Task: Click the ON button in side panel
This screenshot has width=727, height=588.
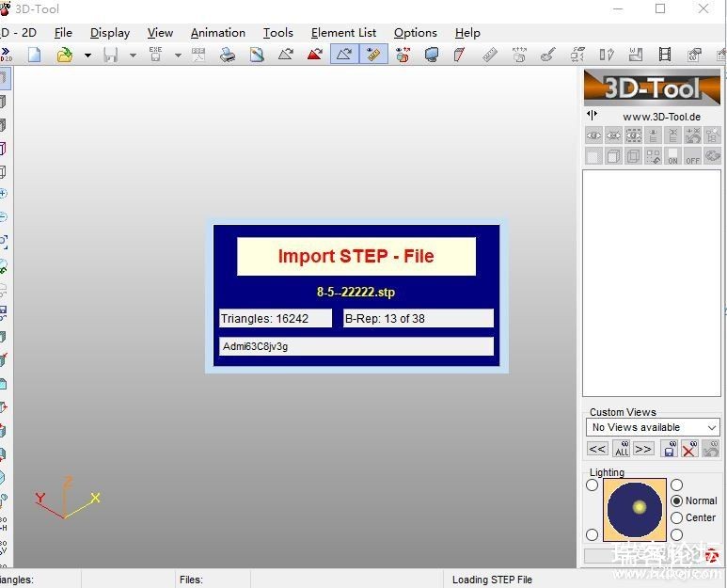Action: click(x=672, y=156)
